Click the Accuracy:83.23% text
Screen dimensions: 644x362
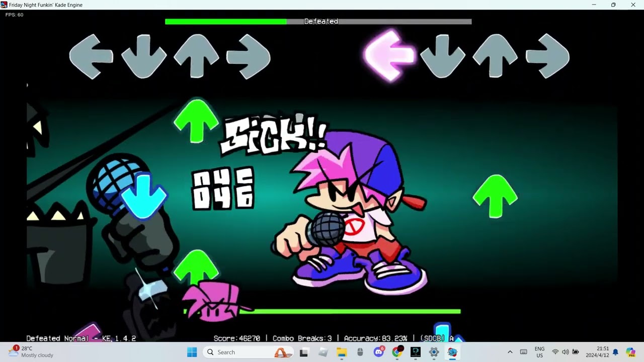[376, 338]
